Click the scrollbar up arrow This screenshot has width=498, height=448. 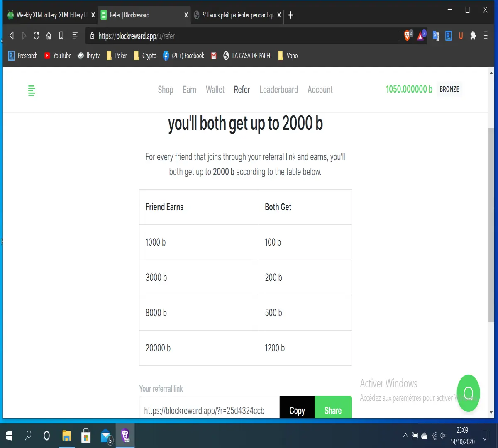pyautogui.click(x=491, y=73)
